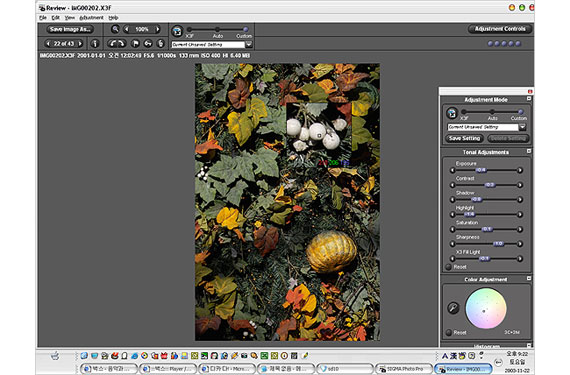This screenshot has height=375, width=570.
Task: Close the adjustment controls palette
Action: pyautogui.click(x=530, y=91)
